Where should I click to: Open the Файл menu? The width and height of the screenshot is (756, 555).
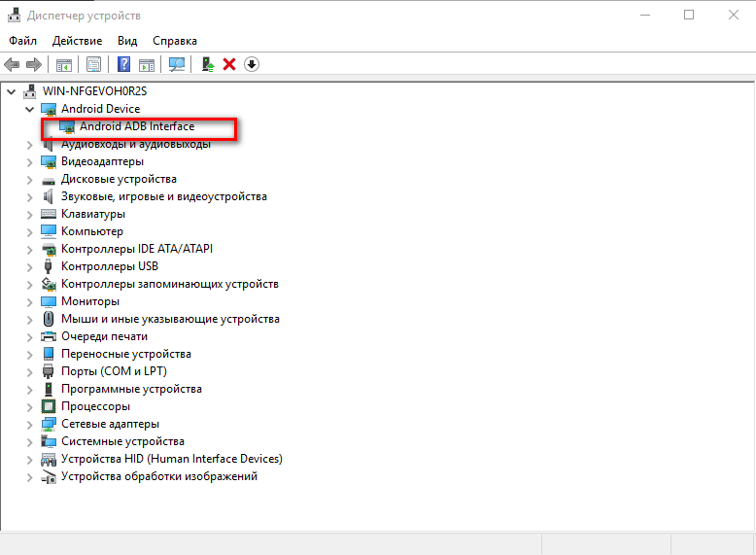coord(23,41)
